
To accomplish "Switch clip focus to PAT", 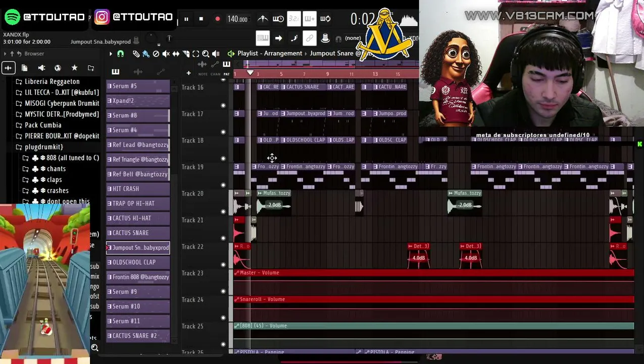I will tap(226, 74).
